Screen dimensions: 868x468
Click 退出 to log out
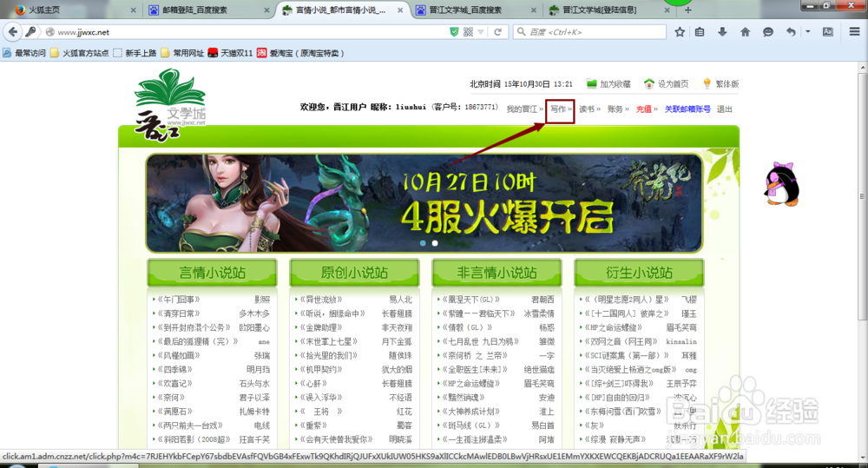click(725, 109)
